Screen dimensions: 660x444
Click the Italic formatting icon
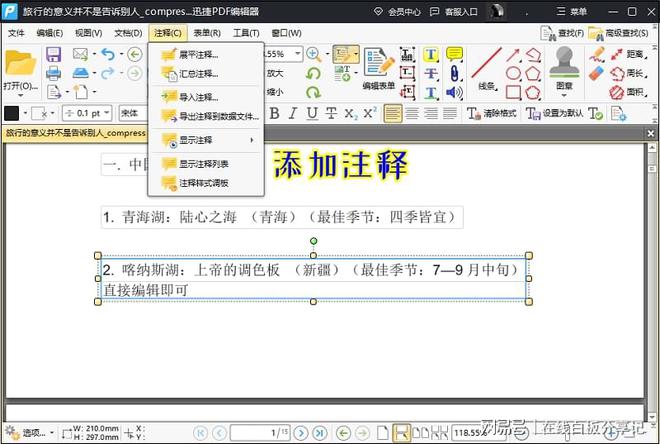click(x=295, y=113)
